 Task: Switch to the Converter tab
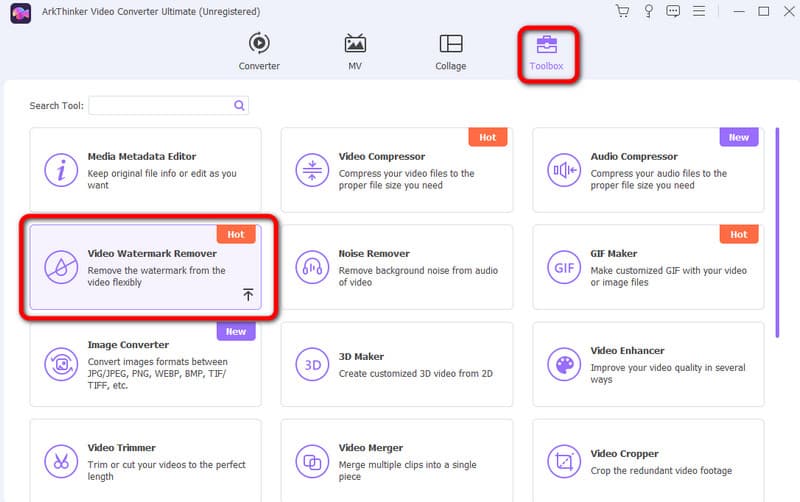pyautogui.click(x=259, y=52)
